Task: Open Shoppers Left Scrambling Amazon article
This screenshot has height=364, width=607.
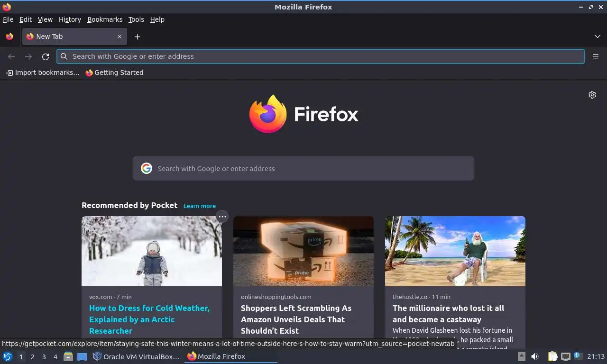Action: click(x=296, y=319)
